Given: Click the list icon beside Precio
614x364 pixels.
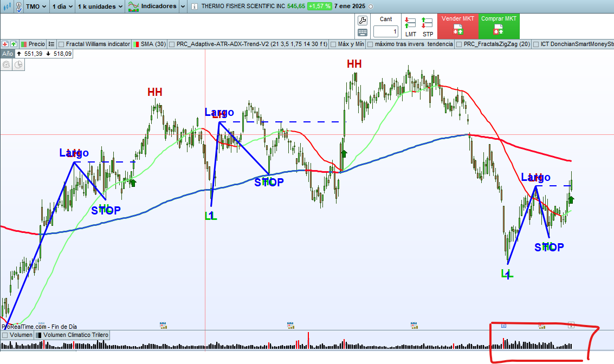Looking at the screenshot, I should point(51,44).
